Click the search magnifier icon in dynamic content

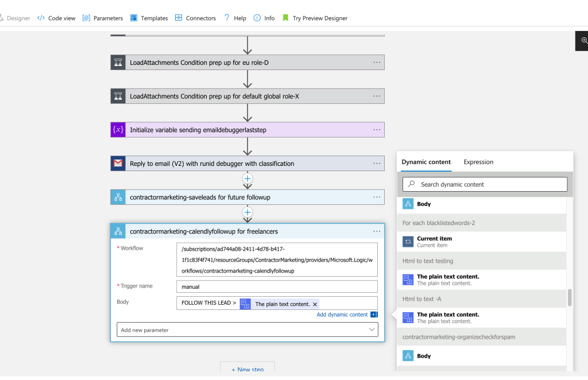tap(411, 184)
